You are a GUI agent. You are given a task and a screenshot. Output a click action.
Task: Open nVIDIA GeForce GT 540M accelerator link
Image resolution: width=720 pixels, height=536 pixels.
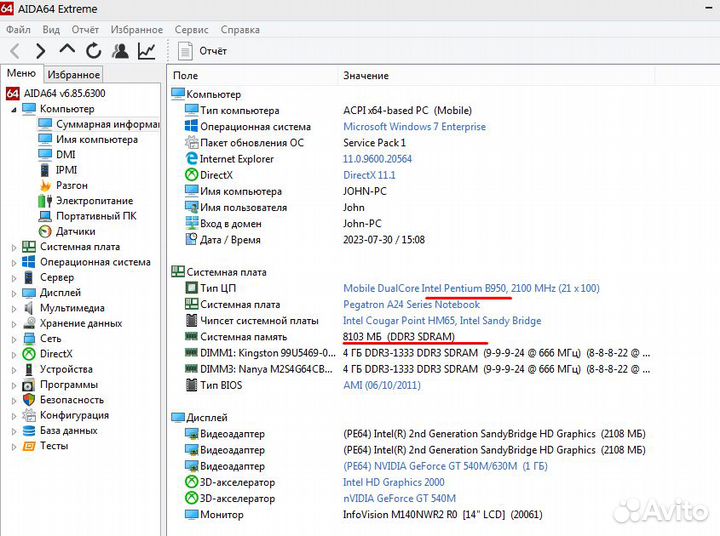click(399, 498)
